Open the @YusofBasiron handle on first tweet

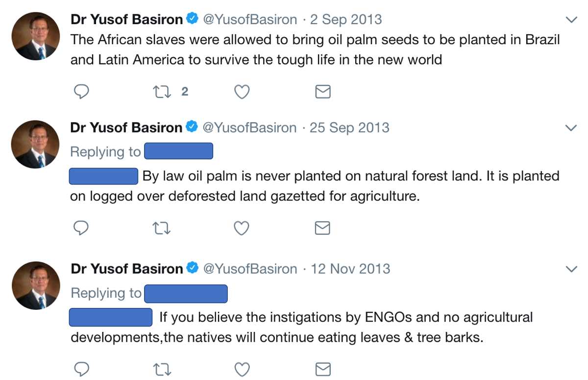tap(250, 20)
